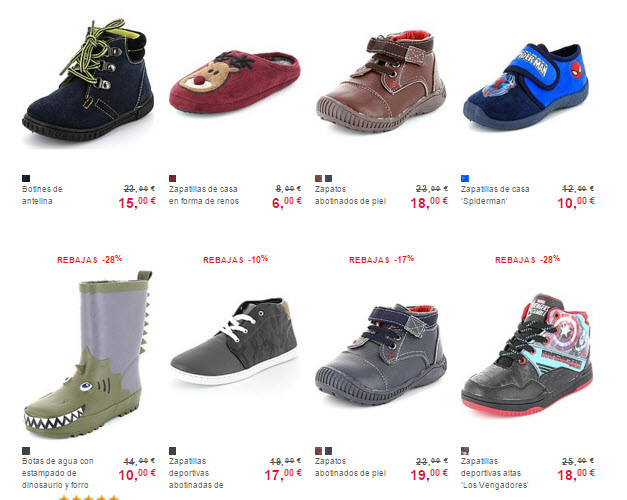Select navy swatch under Botines de antelina
This screenshot has height=500, width=627.
(26, 178)
